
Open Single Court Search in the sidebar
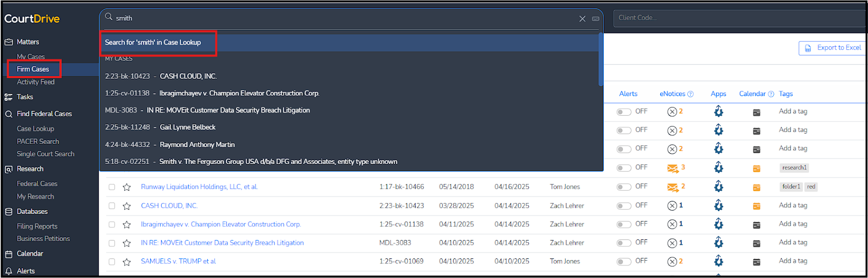(x=46, y=154)
